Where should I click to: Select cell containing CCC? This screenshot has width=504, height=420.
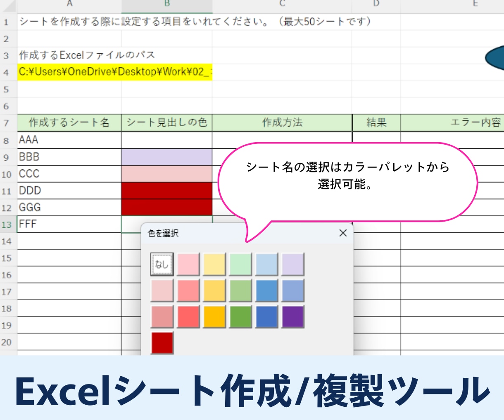pos(69,174)
